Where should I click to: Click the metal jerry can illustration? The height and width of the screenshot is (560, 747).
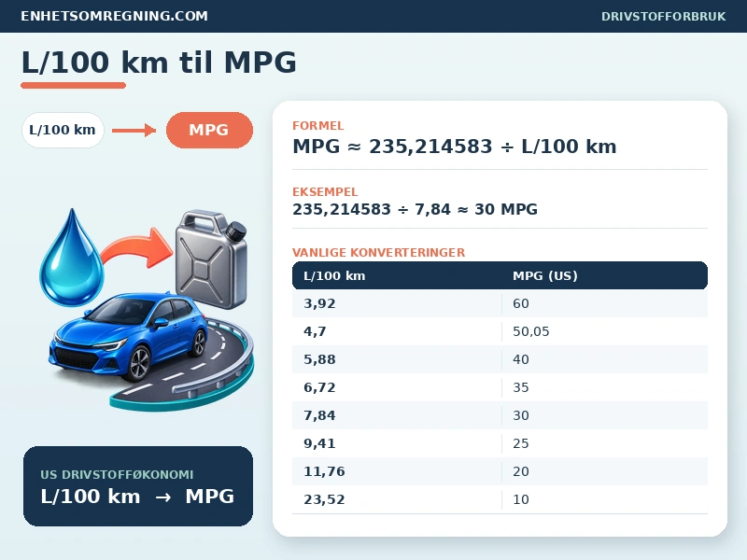click(211, 259)
